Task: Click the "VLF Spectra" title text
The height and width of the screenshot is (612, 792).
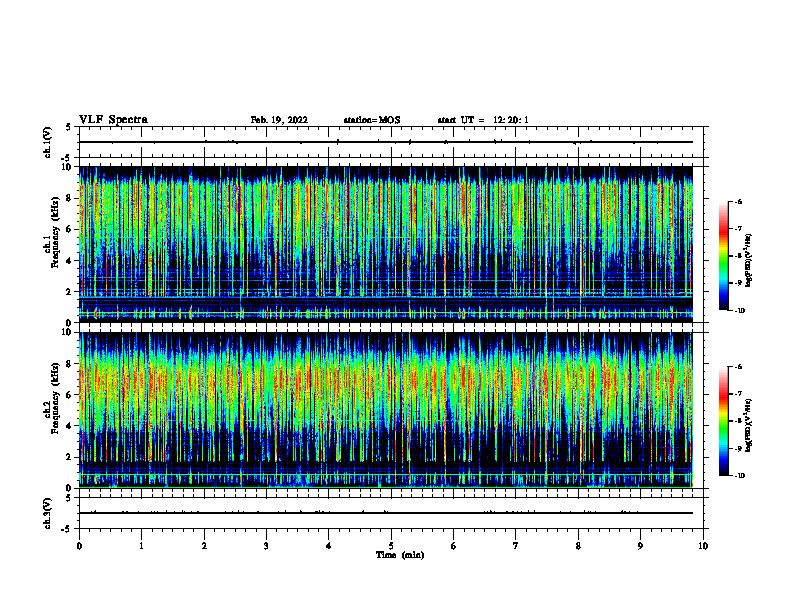Action: click(113, 120)
